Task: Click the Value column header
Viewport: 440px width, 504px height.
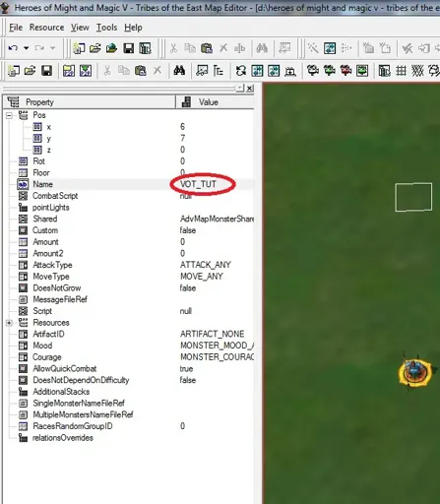Action: tap(216, 102)
